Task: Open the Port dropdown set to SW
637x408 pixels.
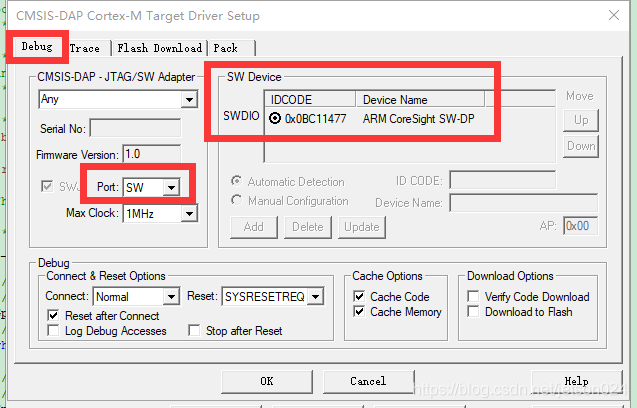Action: click(151, 187)
